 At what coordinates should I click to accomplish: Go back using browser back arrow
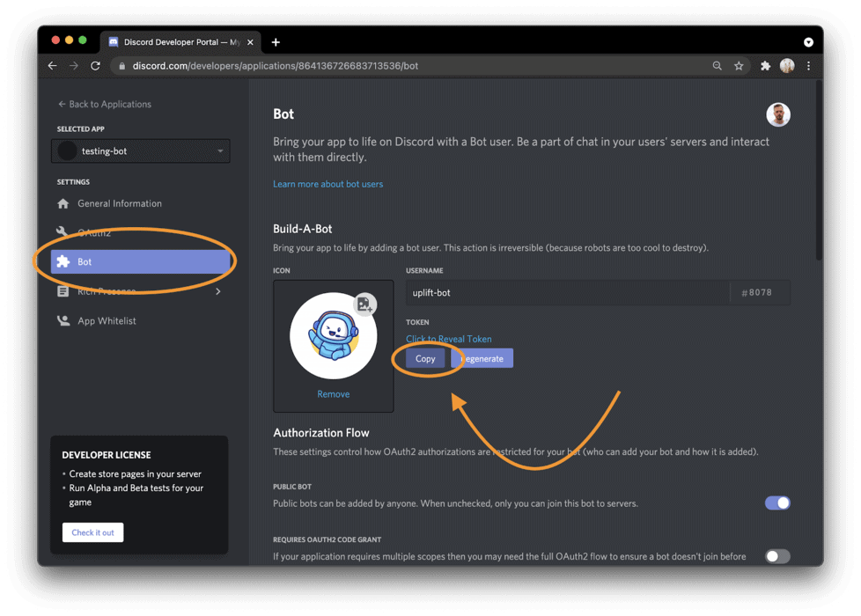pyautogui.click(x=53, y=66)
